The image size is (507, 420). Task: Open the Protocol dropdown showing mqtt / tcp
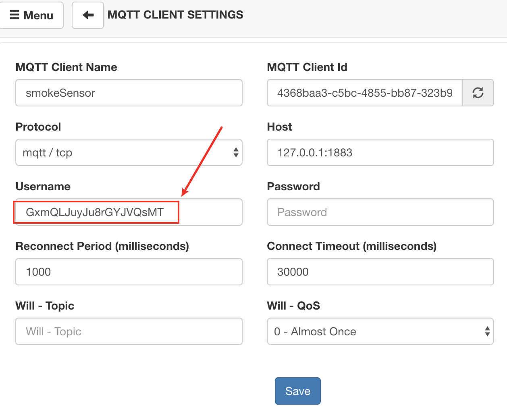129,152
